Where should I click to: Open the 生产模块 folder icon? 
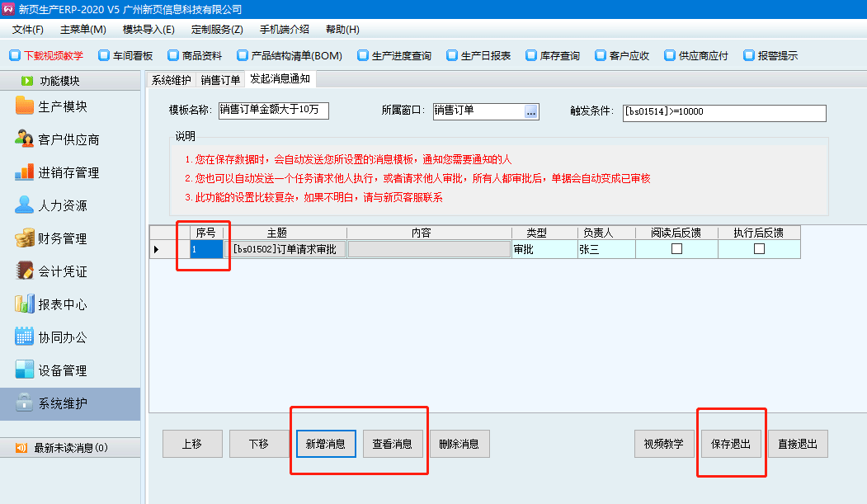[25, 106]
